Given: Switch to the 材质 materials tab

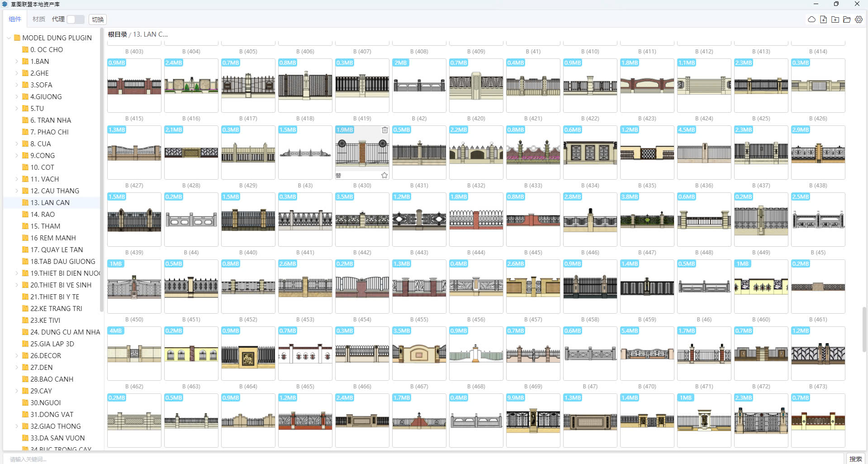Looking at the screenshot, I should (x=39, y=19).
